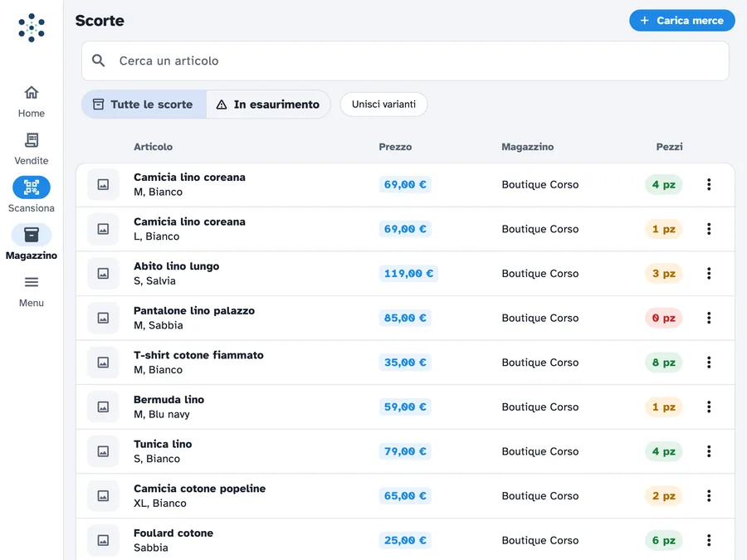Switch to Tutte le scorte tab
The width and height of the screenshot is (747, 560).
tap(144, 105)
